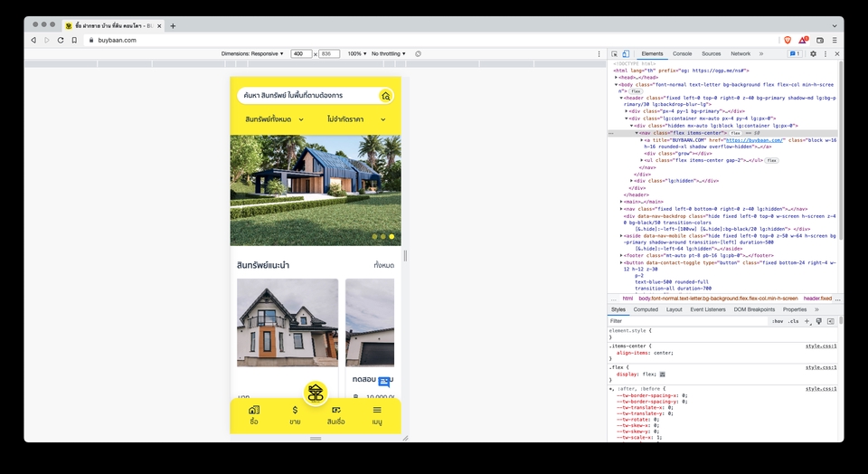The height and width of the screenshot is (474, 868).
Task: Select the html breadcrumb item
Action: [x=627, y=299]
